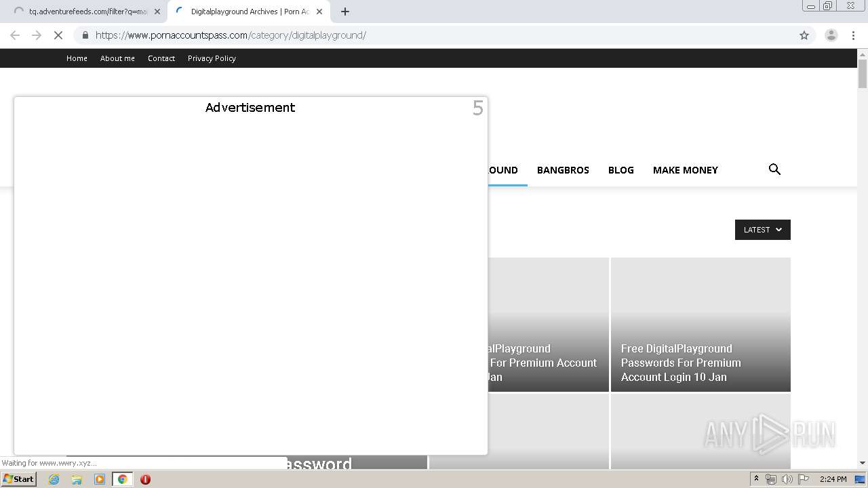The height and width of the screenshot is (488, 868).
Task: Bookmark this page with the star
Action: pyautogui.click(x=804, y=35)
